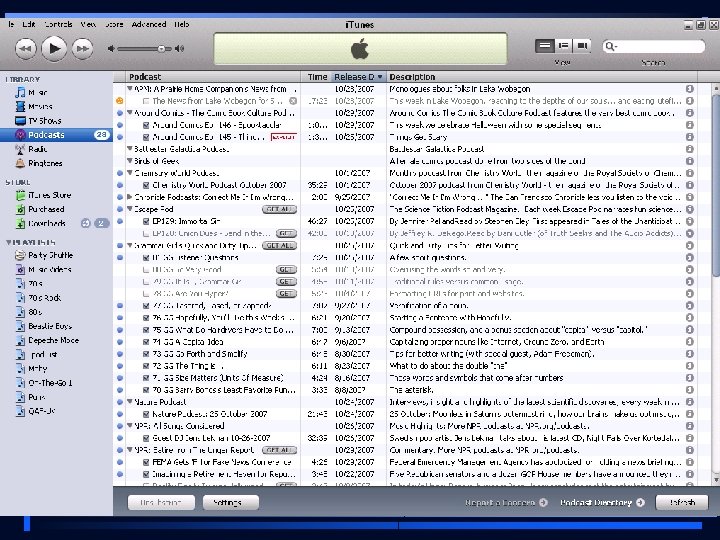Uncheck Chemistry World Podcast October 2007 episode
The image size is (720, 540).
tap(146, 185)
